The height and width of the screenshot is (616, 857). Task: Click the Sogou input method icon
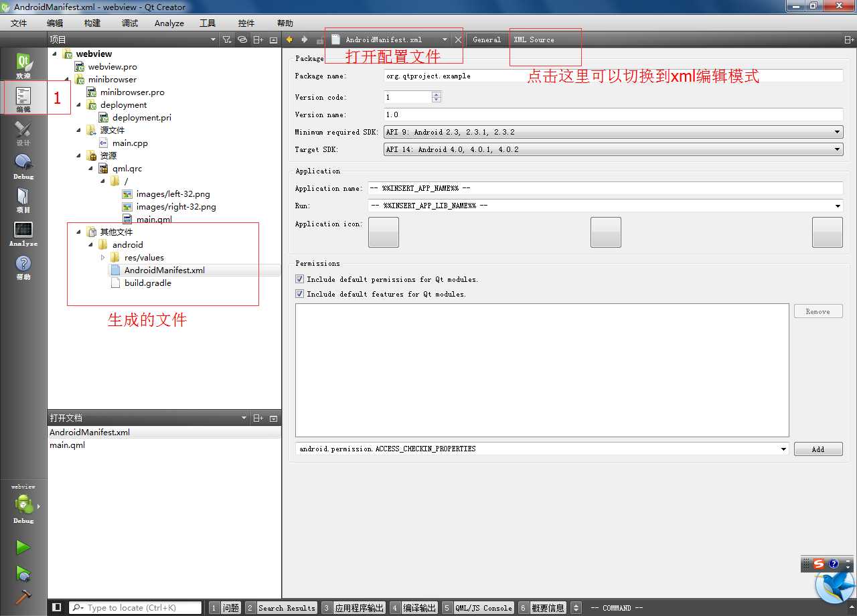pyautogui.click(x=819, y=564)
